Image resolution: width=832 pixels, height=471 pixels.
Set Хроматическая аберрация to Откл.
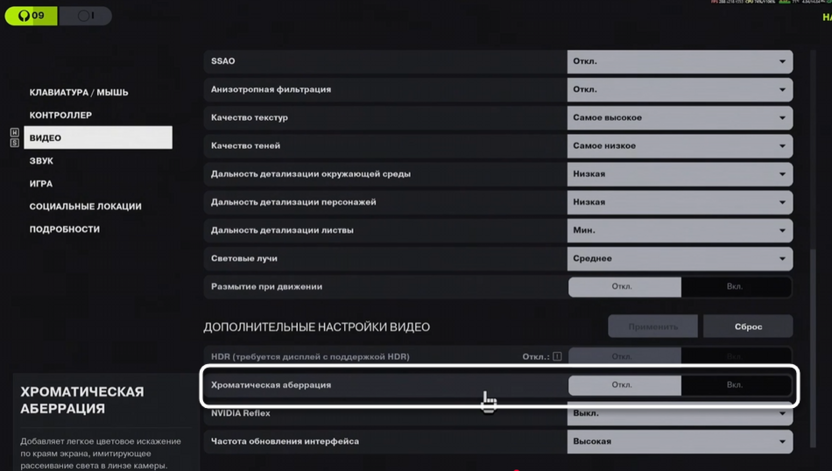623,385
